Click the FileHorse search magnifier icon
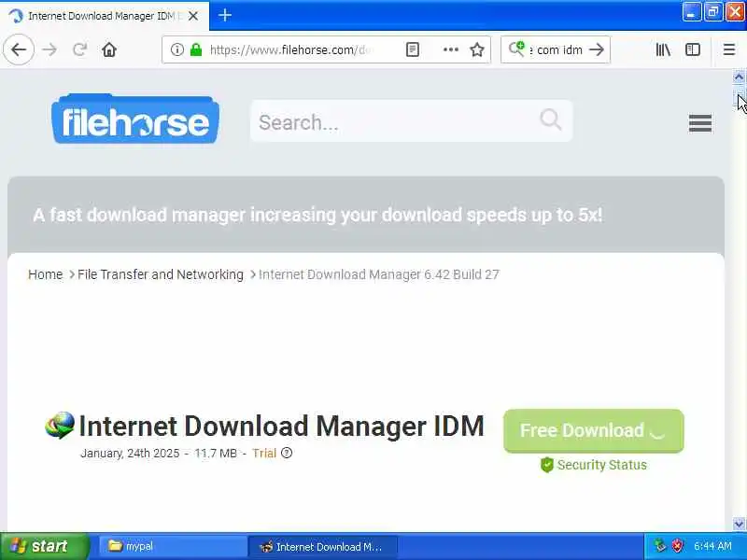The width and height of the screenshot is (747, 560). coord(551,119)
